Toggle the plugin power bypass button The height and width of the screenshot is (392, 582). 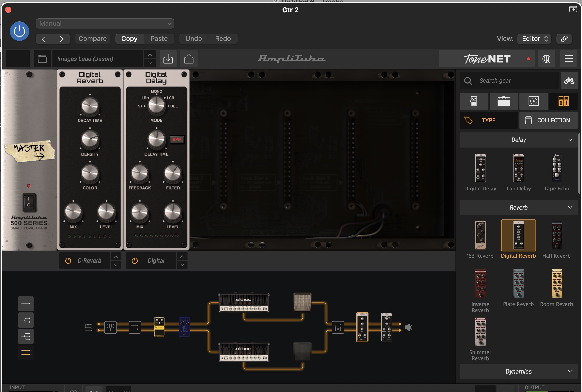19,31
